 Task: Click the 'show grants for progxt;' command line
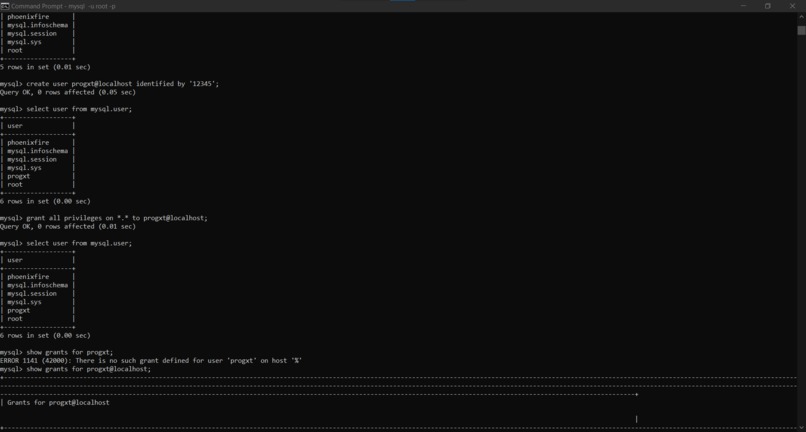pyautogui.click(x=57, y=352)
